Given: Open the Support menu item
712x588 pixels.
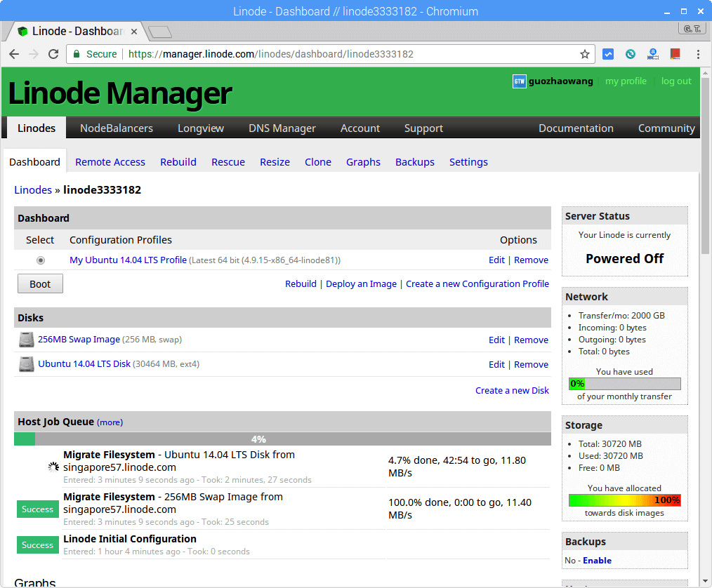Looking at the screenshot, I should coord(423,128).
